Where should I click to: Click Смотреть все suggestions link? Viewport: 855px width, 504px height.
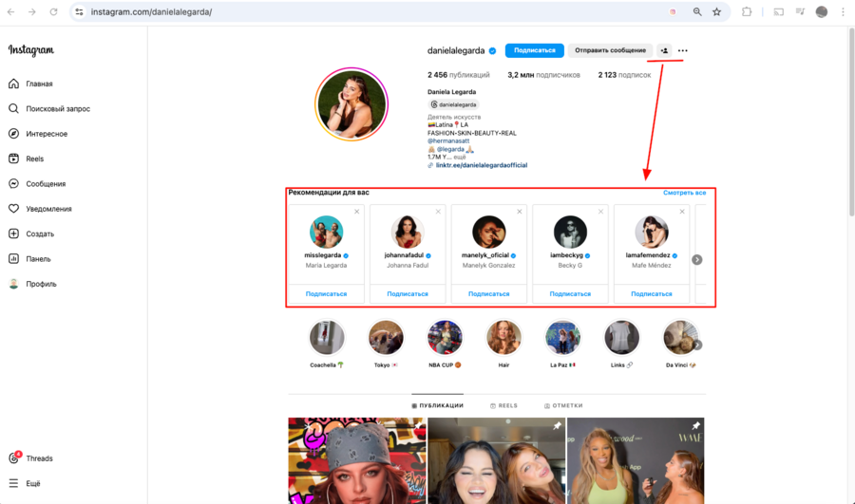click(x=684, y=193)
